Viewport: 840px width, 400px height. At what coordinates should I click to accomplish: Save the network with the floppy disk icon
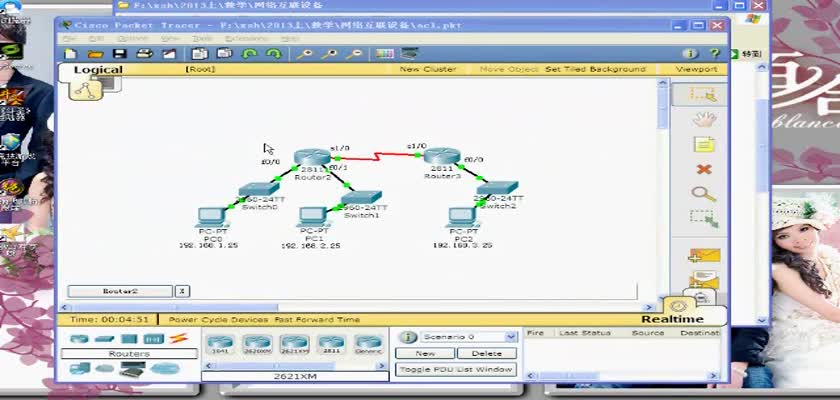119,54
